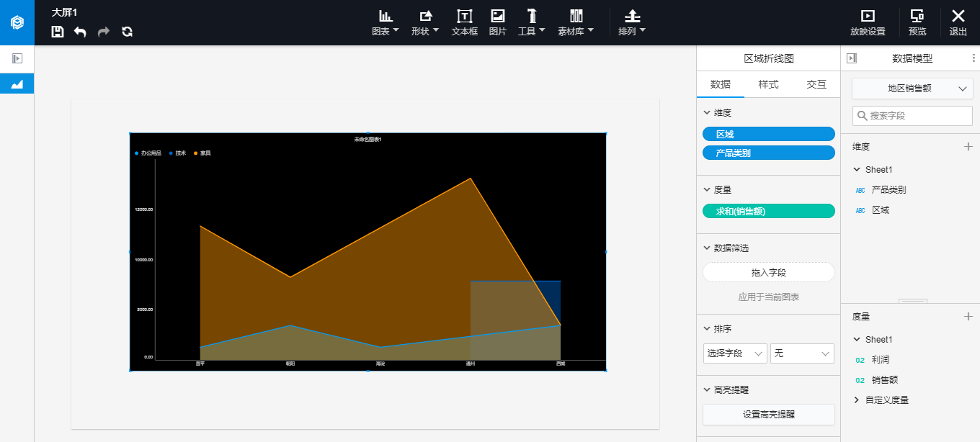980x442 pixels.
Task: Undo the last action
Action: 80,32
